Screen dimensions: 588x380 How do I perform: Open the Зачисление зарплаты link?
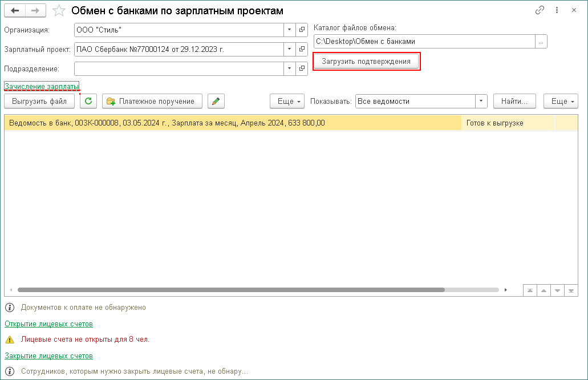42,86
